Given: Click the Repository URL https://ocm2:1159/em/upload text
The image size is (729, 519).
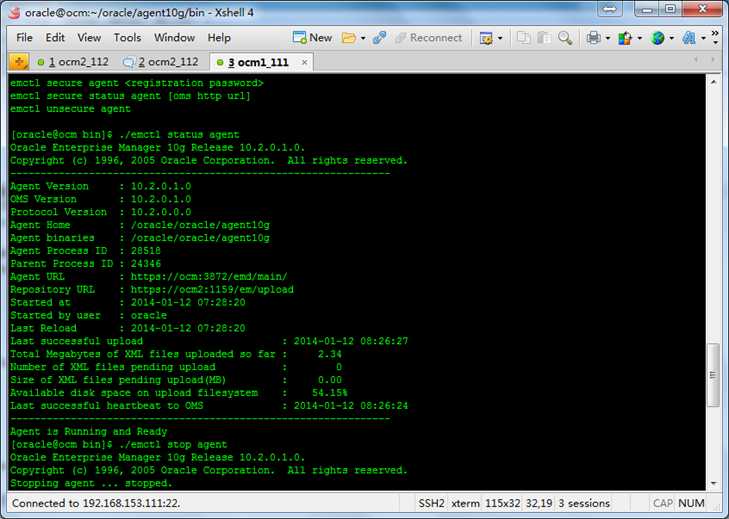Looking at the screenshot, I should [x=212, y=290].
